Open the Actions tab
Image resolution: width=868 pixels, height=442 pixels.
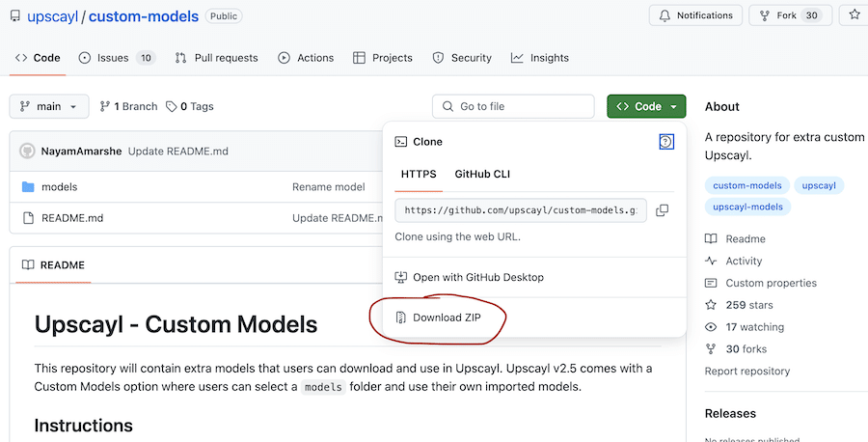[x=306, y=58]
